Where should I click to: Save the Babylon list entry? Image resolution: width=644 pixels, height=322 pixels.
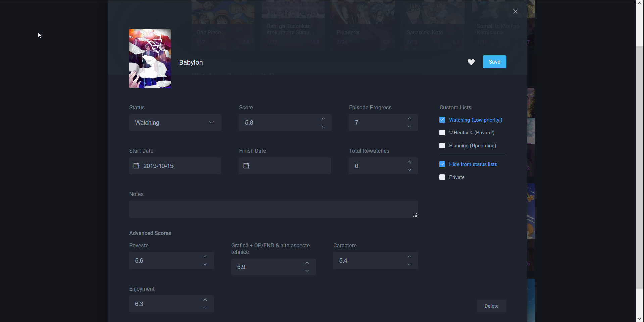pos(494,62)
